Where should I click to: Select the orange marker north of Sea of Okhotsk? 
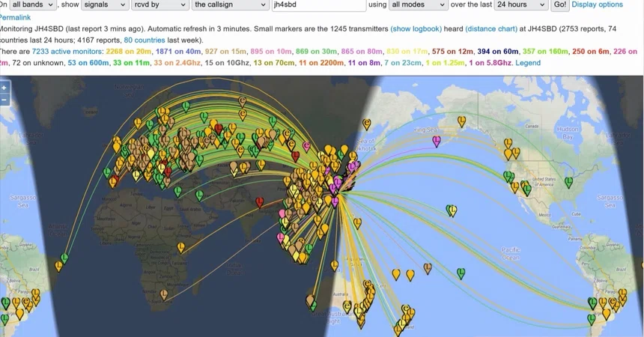(x=367, y=124)
